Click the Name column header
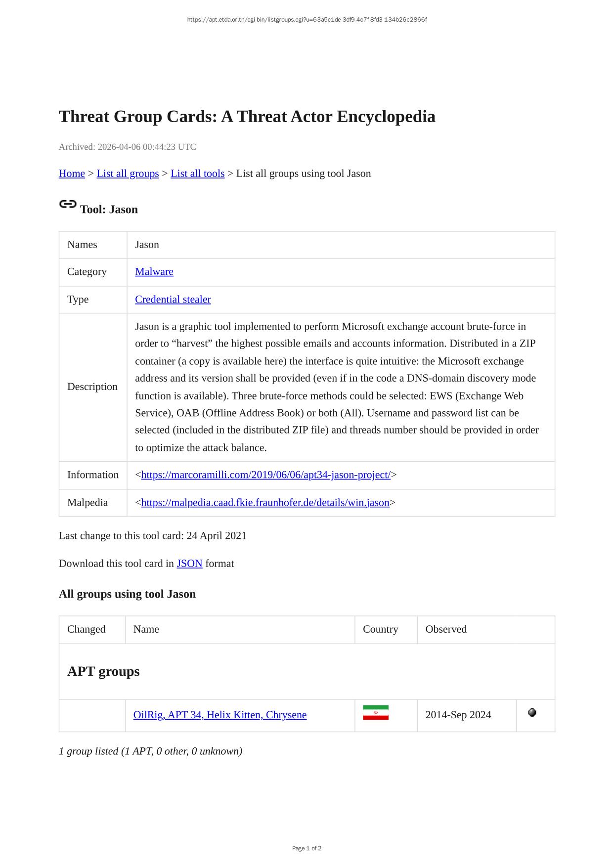614x868 pixels. point(146,629)
